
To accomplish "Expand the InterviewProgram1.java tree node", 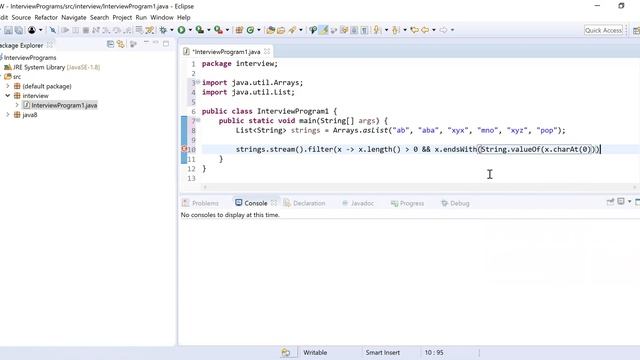I will pyautogui.click(x=17, y=105).
